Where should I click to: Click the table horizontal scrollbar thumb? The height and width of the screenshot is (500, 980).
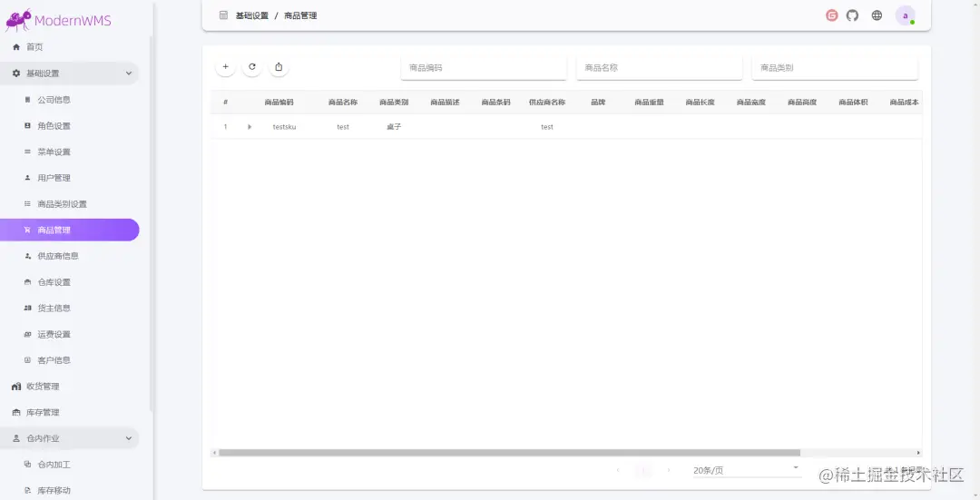[x=509, y=453]
